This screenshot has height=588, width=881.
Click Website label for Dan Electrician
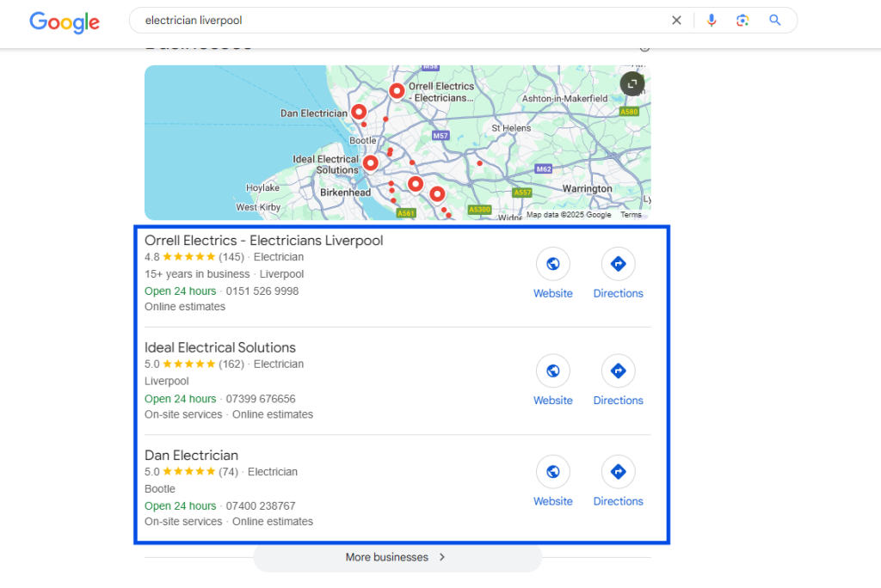click(x=553, y=501)
